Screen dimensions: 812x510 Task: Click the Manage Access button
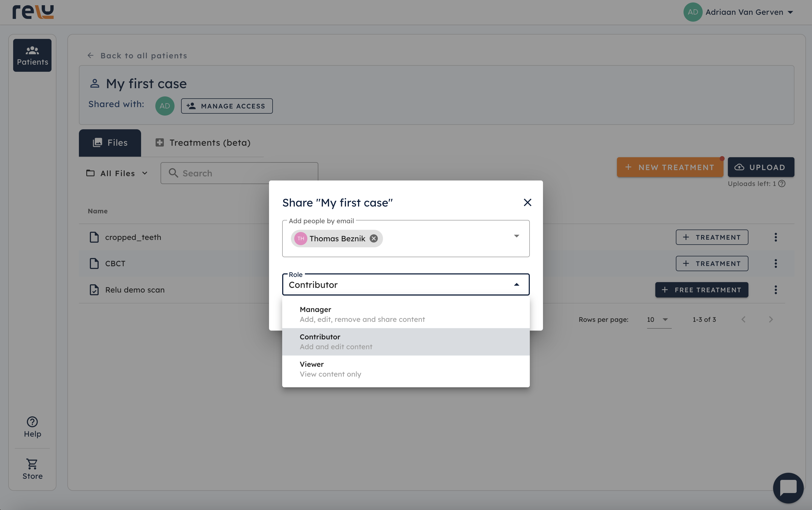pos(227,106)
